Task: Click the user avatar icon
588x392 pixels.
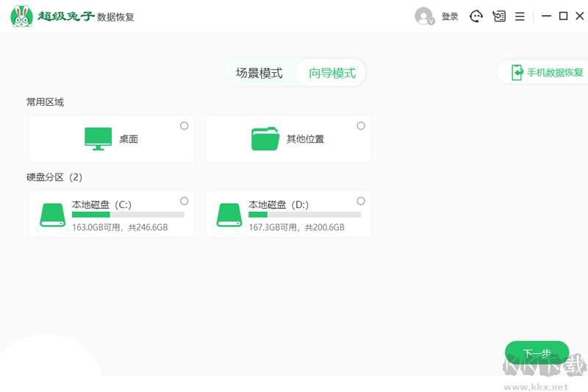Action: tap(424, 16)
